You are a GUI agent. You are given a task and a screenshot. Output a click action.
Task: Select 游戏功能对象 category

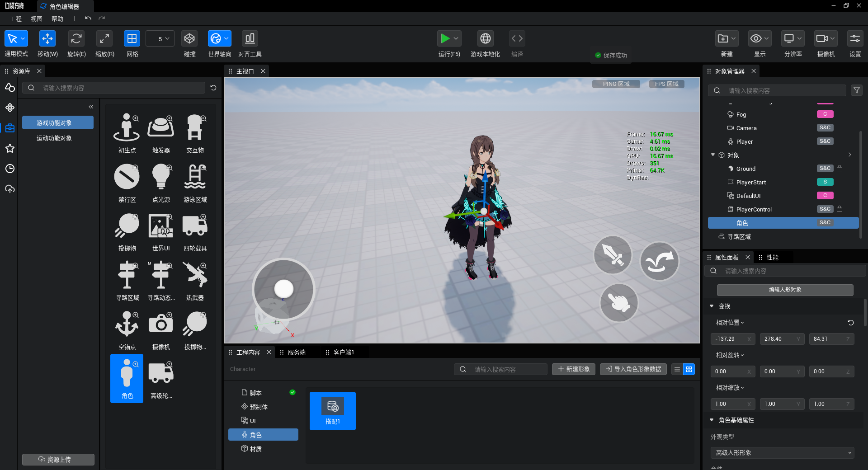pyautogui.click(x=58, y=123)
